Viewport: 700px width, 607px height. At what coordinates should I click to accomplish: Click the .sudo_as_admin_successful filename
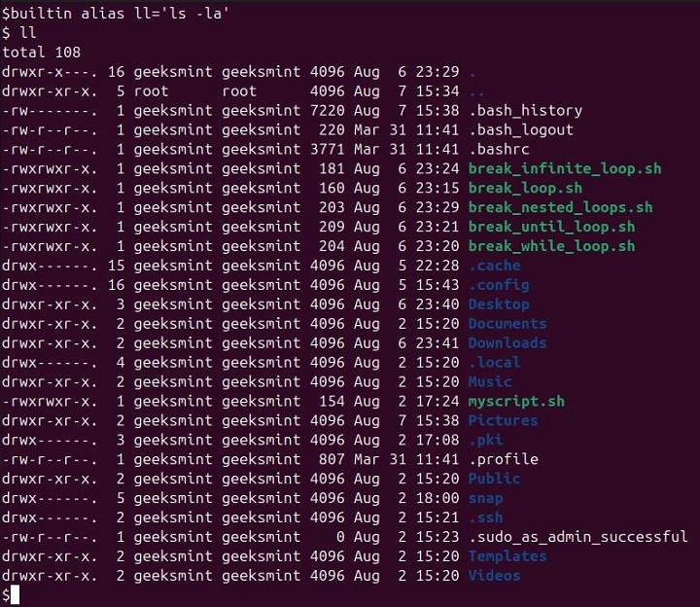[577, 536]
